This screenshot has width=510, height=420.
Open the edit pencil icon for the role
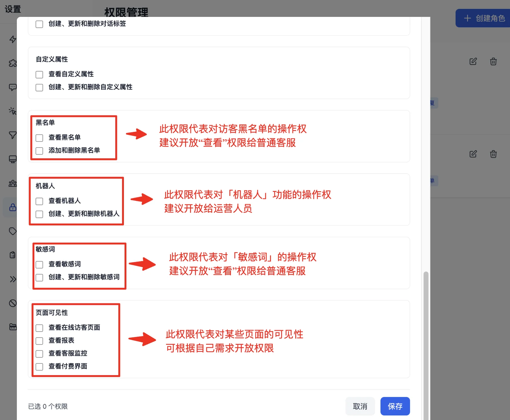click(473, 61)
